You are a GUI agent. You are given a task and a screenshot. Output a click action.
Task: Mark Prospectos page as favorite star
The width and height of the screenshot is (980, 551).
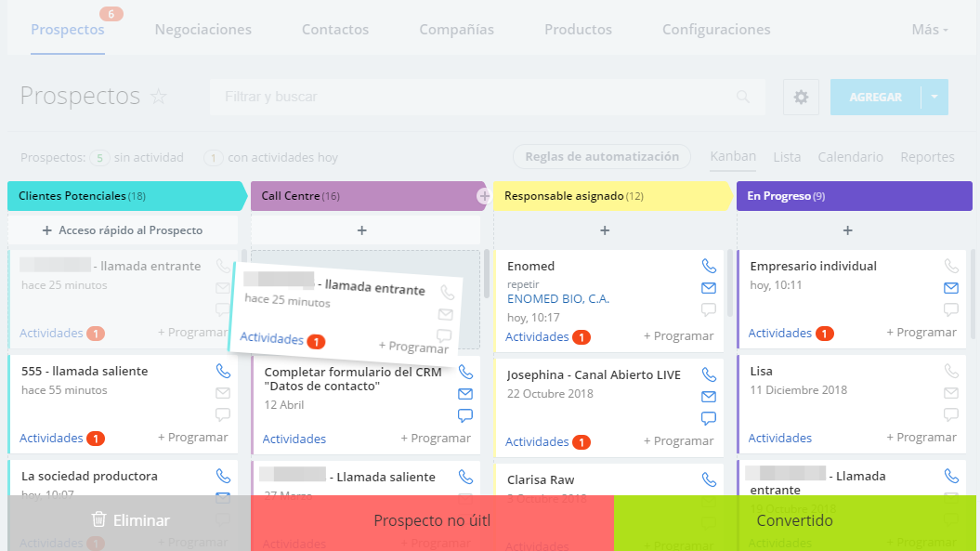click(x=159, y=97)
